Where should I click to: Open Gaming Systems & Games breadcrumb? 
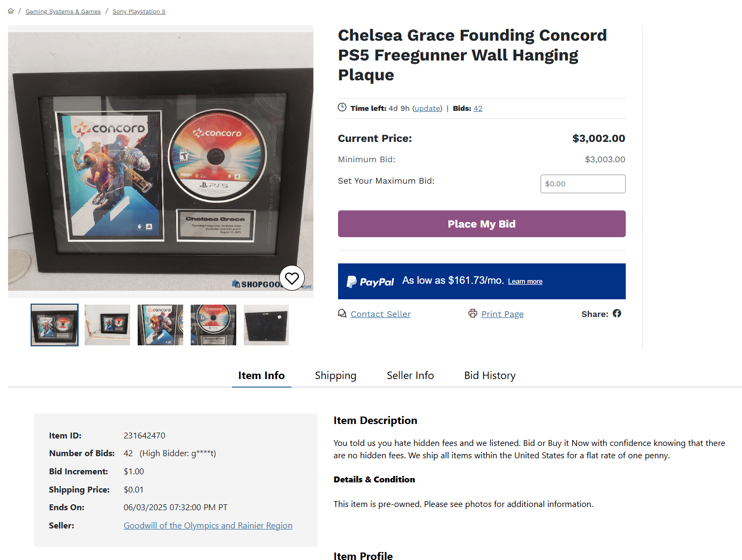click(x=63, y=11)
